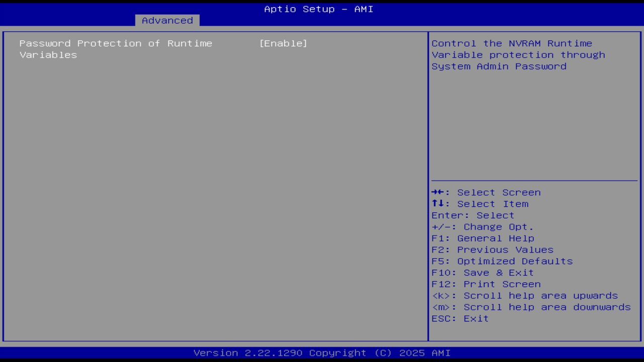Click the 'Select Screen' key hint
644x362 pixels.
[x=486, y=193]
